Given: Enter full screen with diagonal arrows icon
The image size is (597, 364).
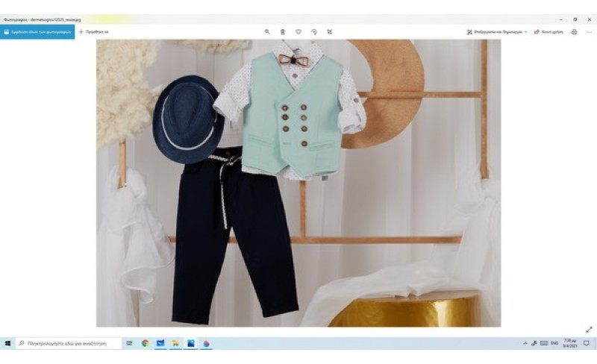Looking at the screenshot, I should coord(589,330).
